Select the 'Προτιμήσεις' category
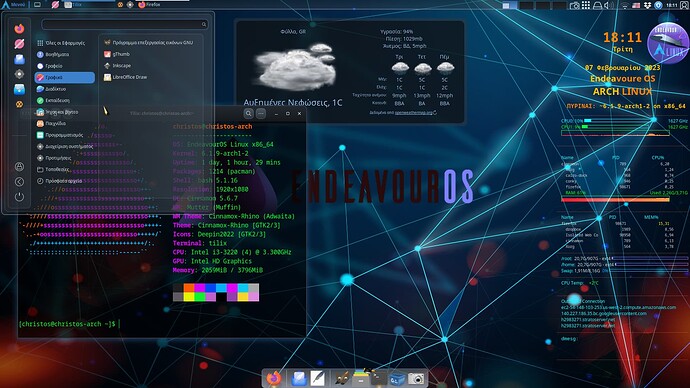The height and width of the screenshot is (388, 690). pos(64,158)
